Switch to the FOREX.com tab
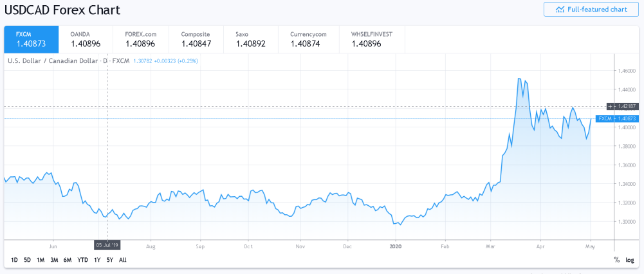 141,39
